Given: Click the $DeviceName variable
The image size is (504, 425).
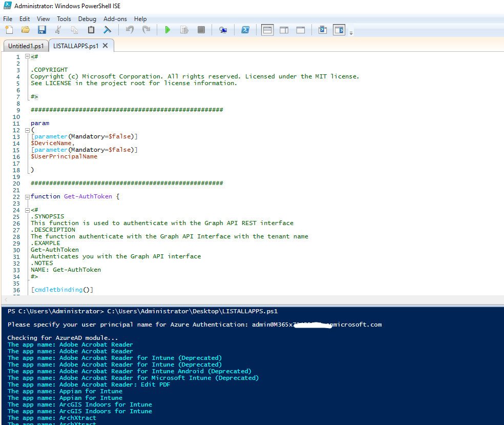Looking at the screenshot, I should coord(51,143).
